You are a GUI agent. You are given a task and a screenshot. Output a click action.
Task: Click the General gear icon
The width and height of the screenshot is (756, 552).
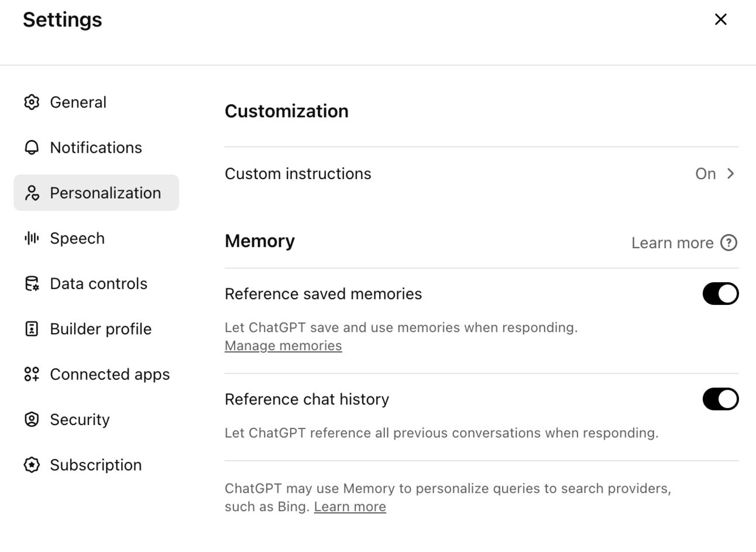point(32,102)
